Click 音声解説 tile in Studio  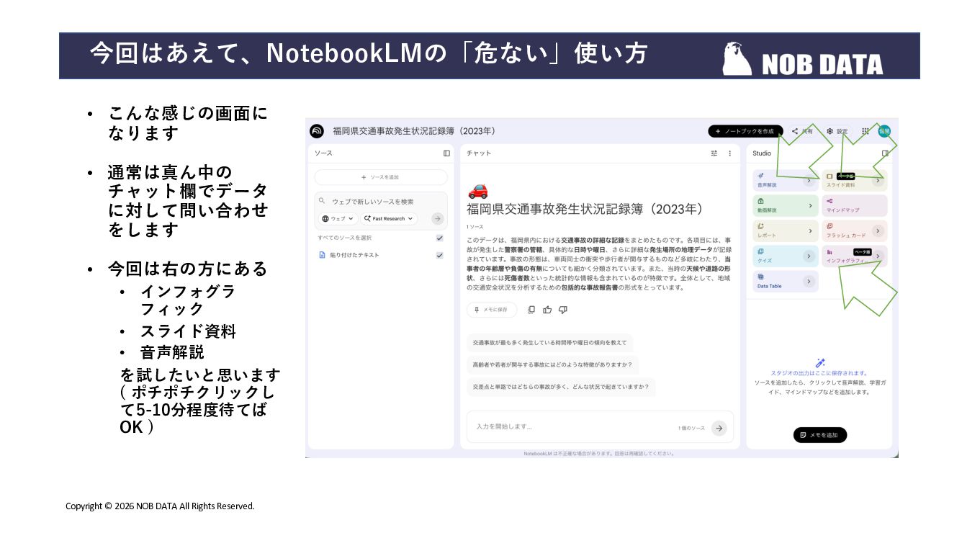[785, 180]
